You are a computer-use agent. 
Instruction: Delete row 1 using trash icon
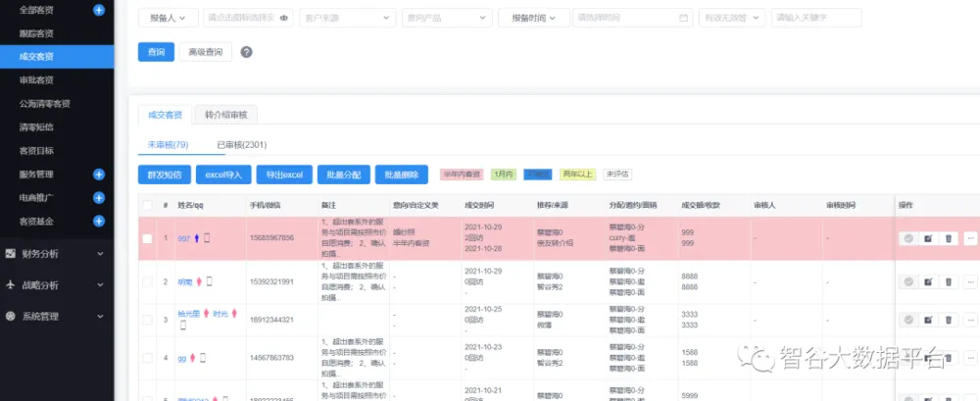pos(948,238)
